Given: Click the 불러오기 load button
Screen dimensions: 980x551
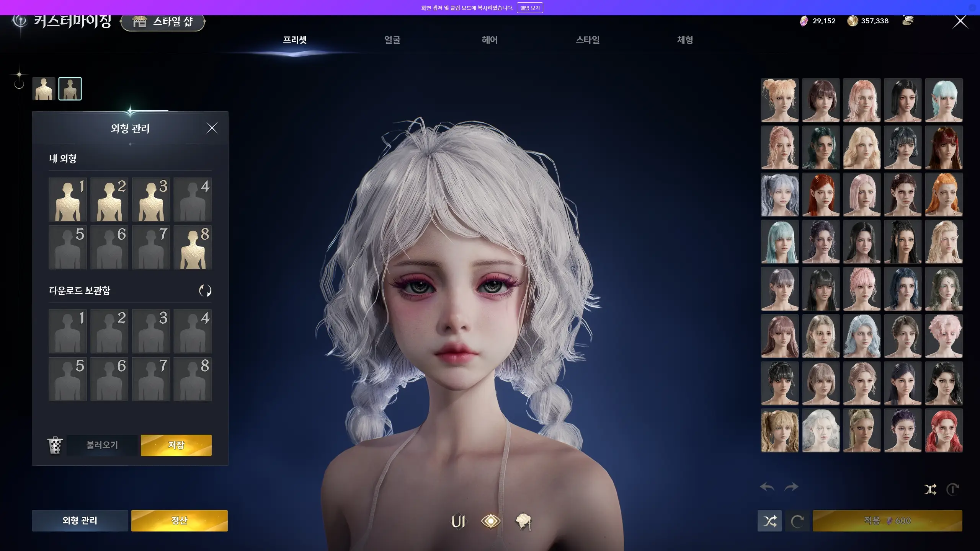Looking at the screenshot, I should tap(102, 445).
